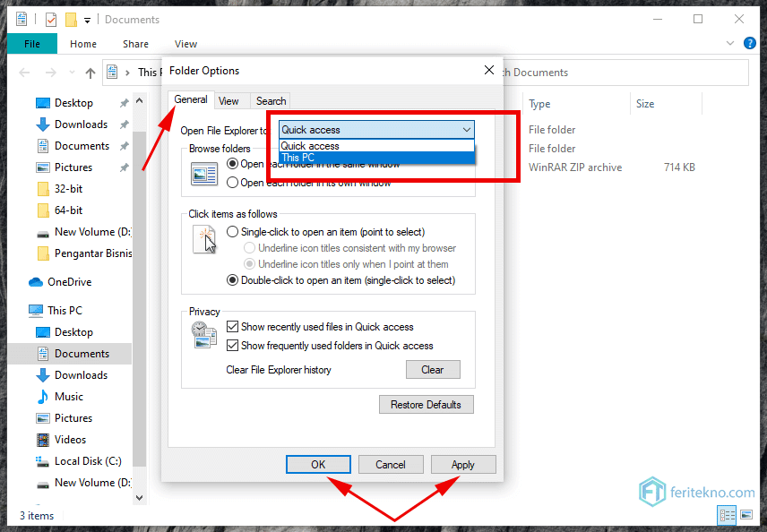
Task: Open pinned Downloads in Quick access
Action: (x=81, y=124)
